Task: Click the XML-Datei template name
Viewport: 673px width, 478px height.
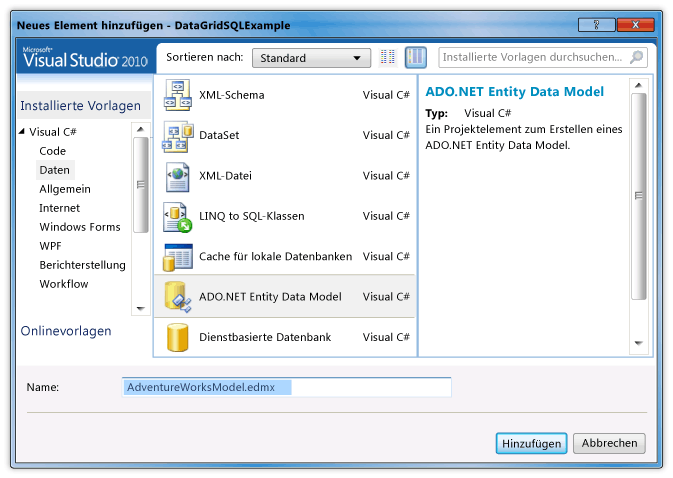Action: click(225, 175)
